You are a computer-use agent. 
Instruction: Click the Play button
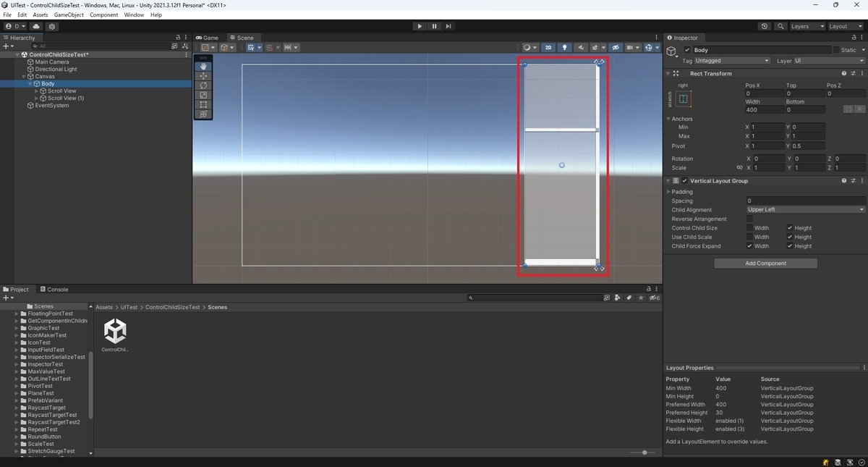point(420,26)
